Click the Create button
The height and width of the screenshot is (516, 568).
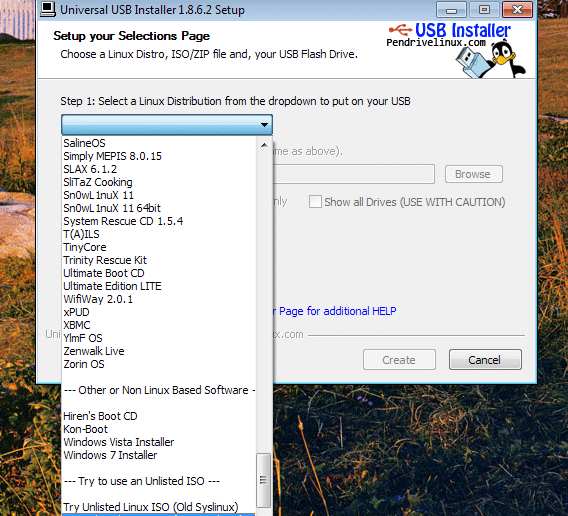click(399, 360)
